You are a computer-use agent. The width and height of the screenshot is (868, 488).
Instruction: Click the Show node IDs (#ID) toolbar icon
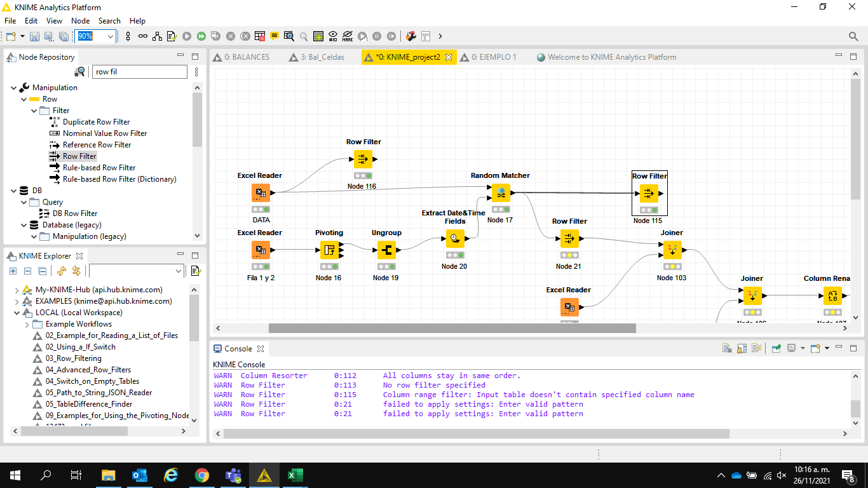pos(333,36)
